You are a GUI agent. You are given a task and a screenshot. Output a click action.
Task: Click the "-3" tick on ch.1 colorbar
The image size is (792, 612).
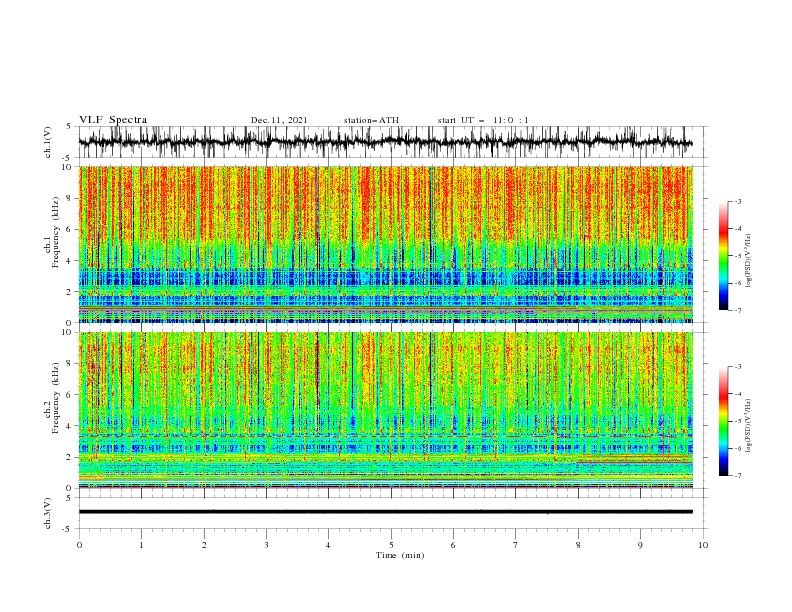click(738, 201)
